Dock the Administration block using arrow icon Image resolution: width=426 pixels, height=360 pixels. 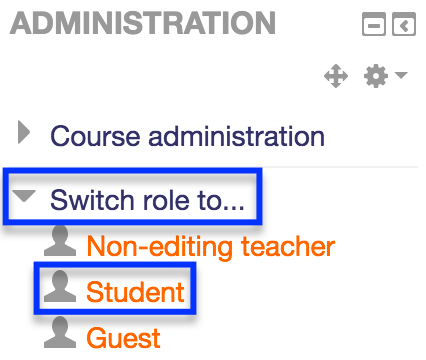(x=404, y=24)
